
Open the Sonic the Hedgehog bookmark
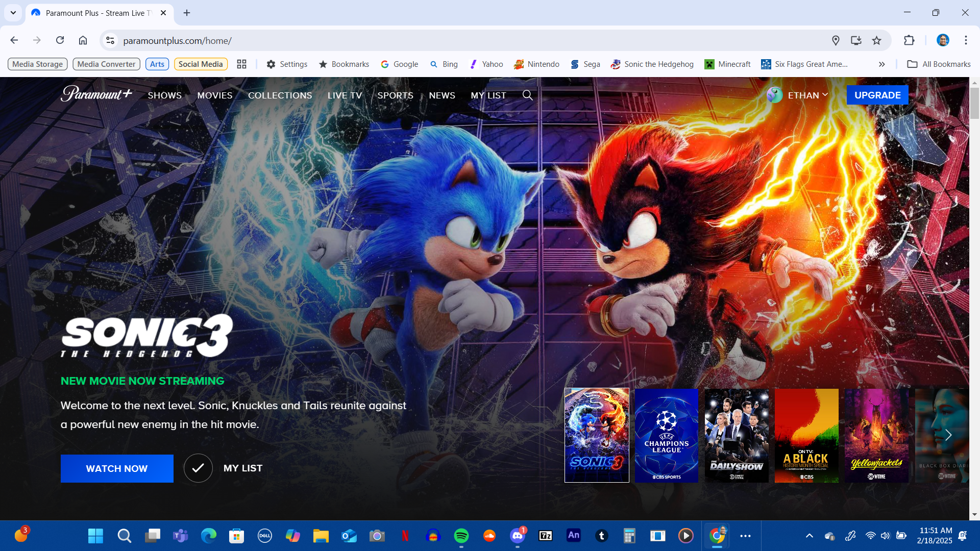point(652,64)
